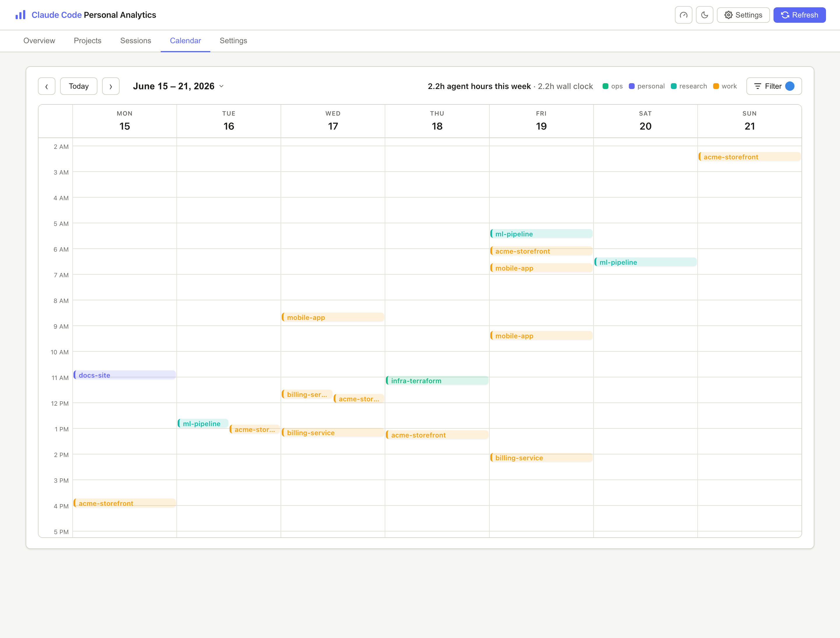The image size is (840, 638).
Task: Go to next week arrow
Action: [x=111, y=86]
